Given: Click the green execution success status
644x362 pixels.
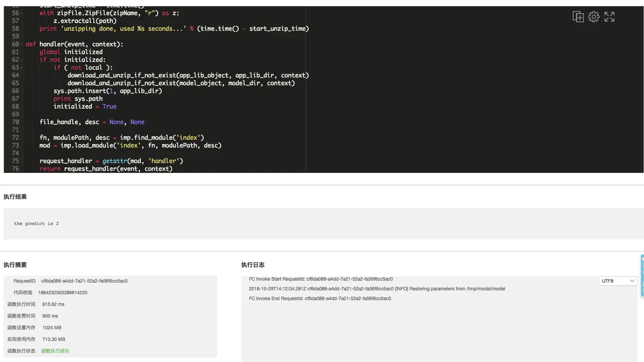Looking at the screenshot, I should point(55,351).
